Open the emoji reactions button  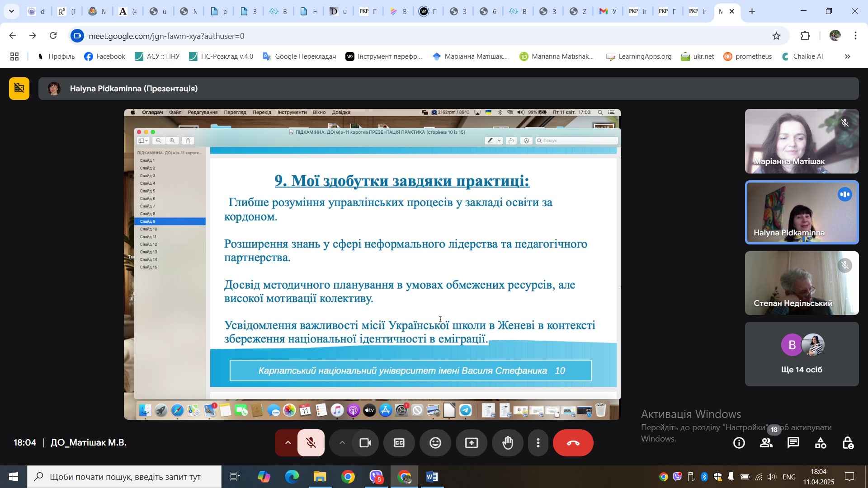tap(435, 443)
